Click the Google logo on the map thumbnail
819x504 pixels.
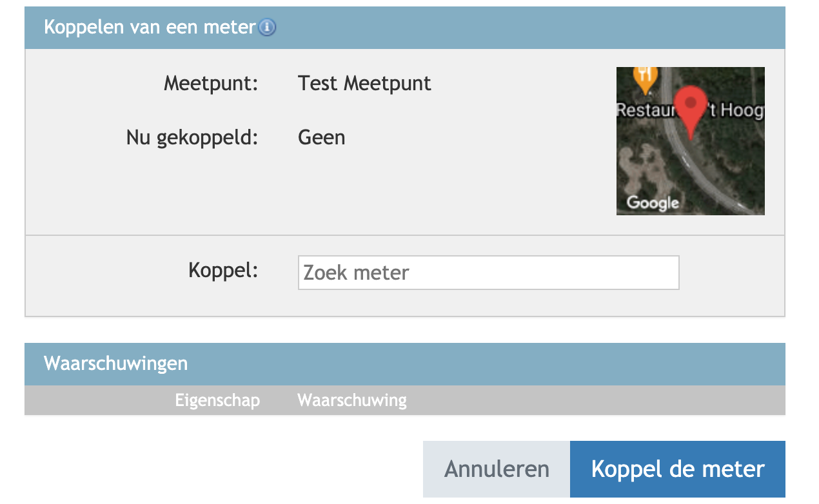coord(652,203)
